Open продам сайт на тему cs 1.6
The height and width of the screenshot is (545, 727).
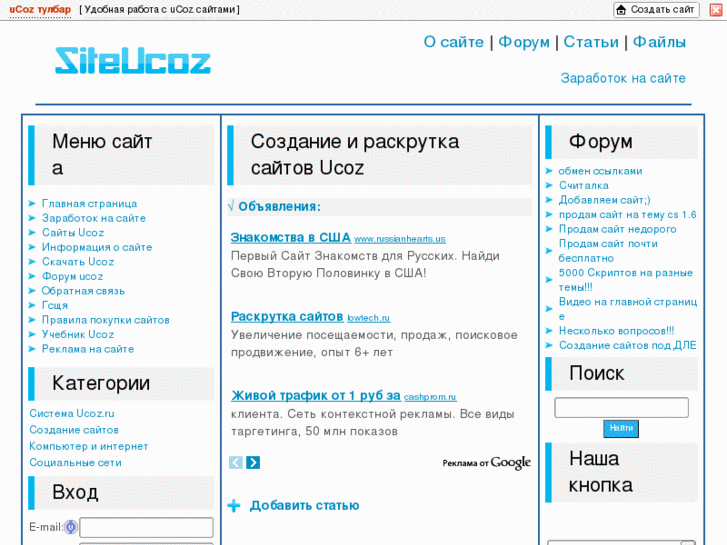(628, 215)
